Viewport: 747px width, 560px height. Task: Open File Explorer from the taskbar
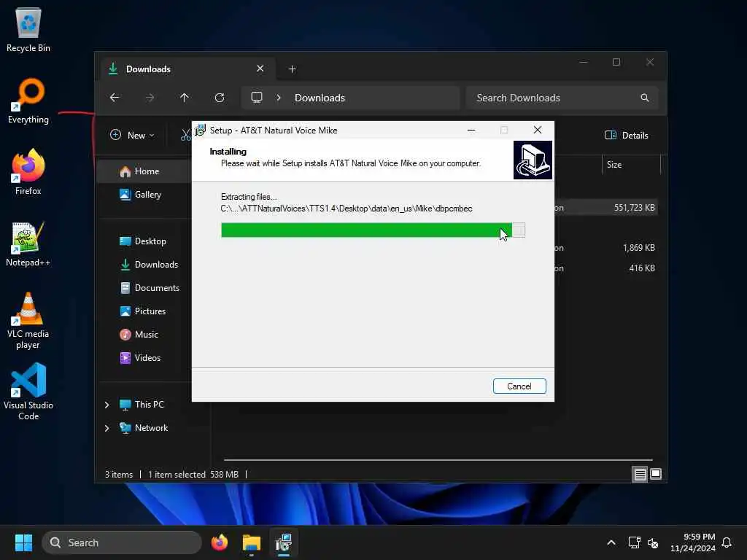(252, 542)
